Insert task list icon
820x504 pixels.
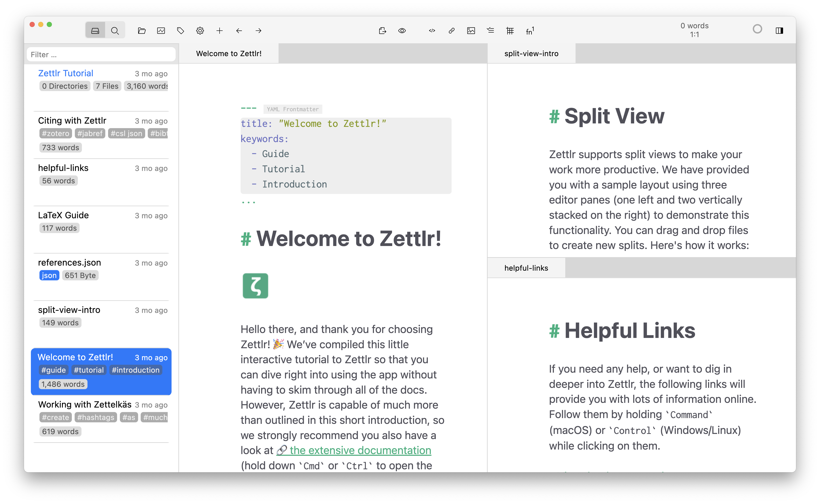491,31
